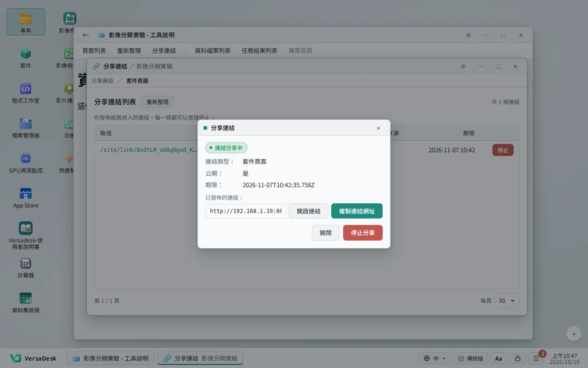Click the Aa font button in taskbar
The height and width of the screenshot is (368, 588).
click(498, 358)
